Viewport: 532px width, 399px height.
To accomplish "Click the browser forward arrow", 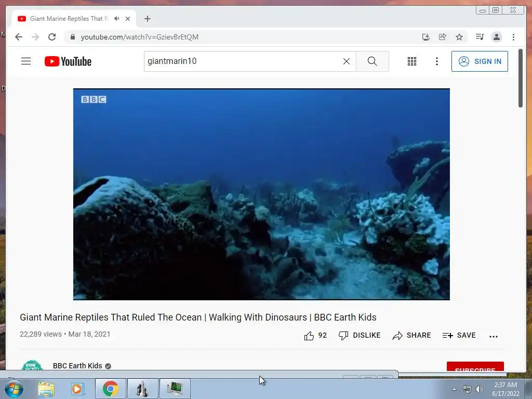I will [x=35, y=37].
